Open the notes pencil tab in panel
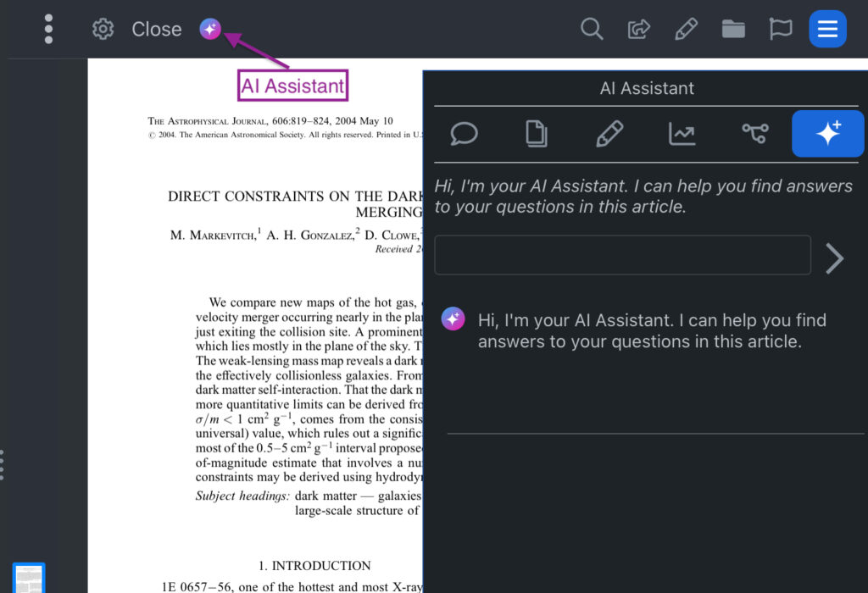 [609, 134]
